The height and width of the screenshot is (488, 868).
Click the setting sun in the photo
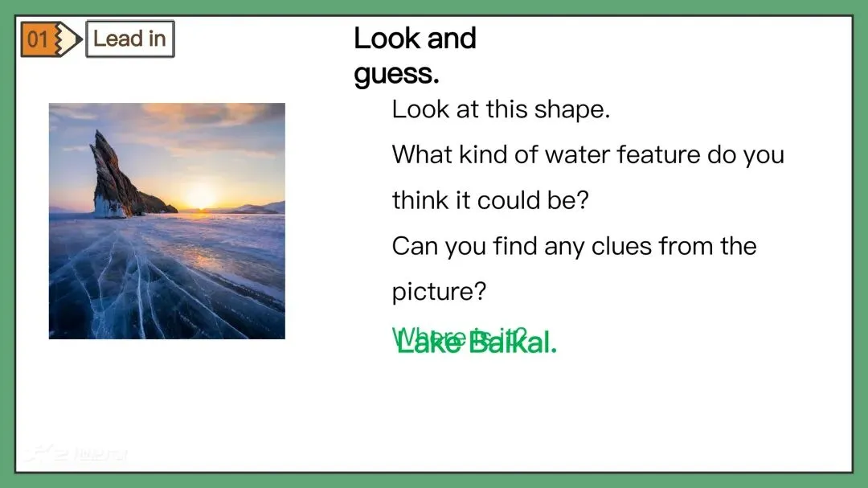[201, 195]
